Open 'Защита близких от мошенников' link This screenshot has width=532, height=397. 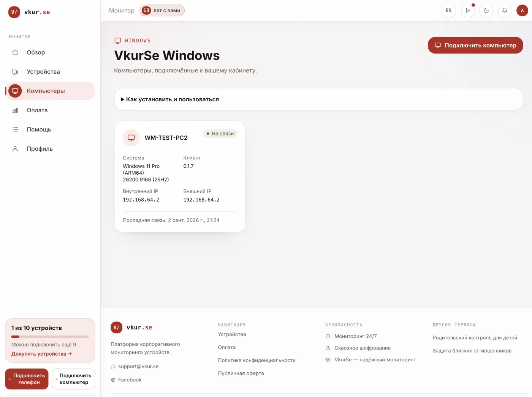point(472,351)
